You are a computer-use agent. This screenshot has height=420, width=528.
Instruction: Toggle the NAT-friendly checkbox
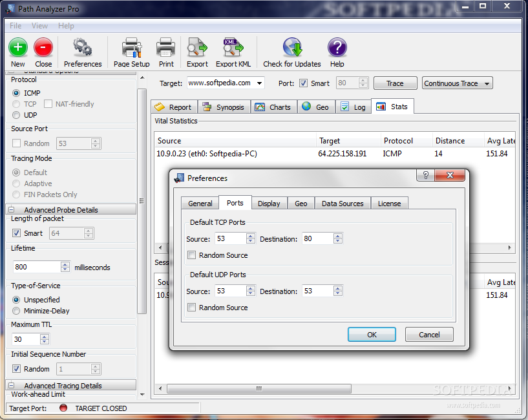click(48, 104)
